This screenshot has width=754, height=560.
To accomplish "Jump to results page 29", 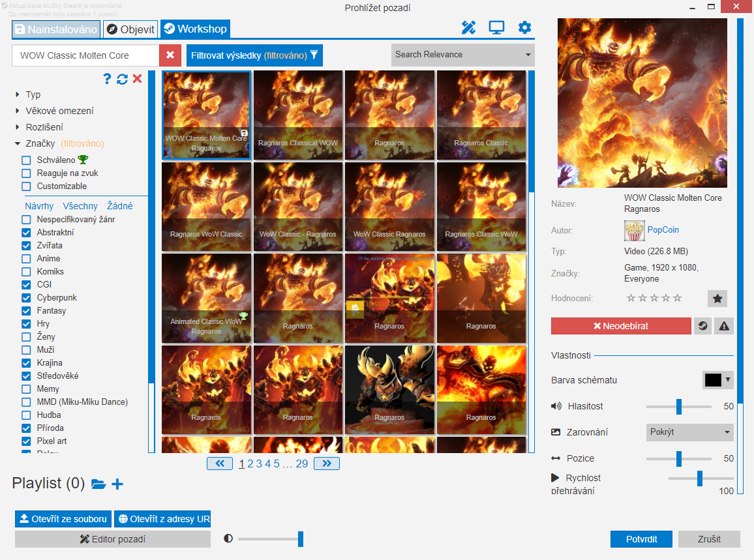I will [x=302, y=464].
